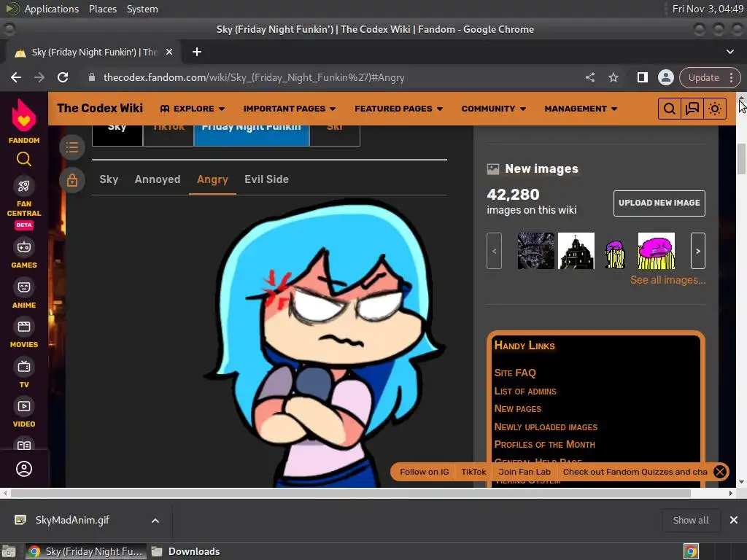Open Profiles of the Month link

544,445
